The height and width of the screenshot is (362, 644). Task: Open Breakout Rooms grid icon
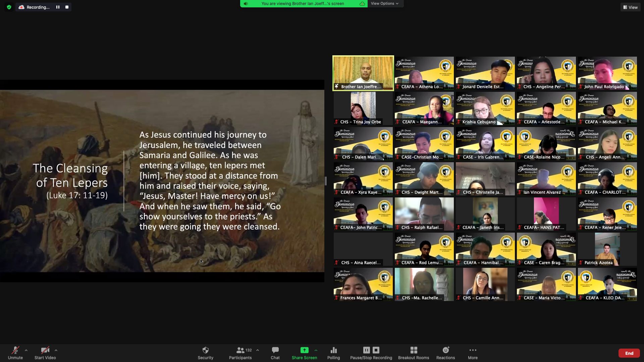click(414, 350)
